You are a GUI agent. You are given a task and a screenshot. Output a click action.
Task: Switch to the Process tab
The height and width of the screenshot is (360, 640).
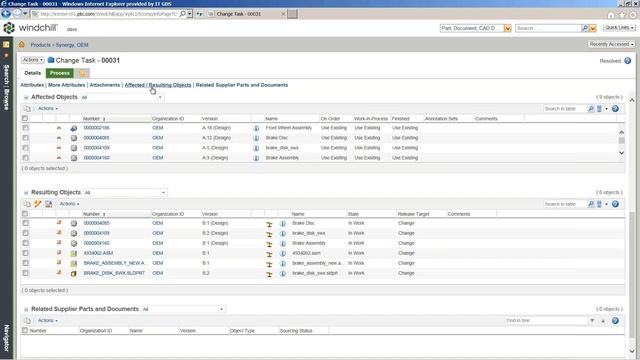tap(60, 73)
